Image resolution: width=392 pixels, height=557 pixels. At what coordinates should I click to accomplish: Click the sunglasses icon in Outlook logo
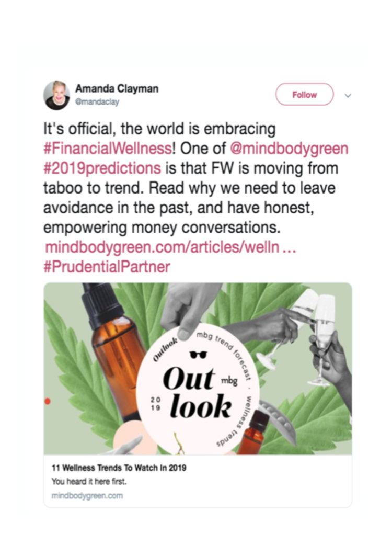coord(198,355)
